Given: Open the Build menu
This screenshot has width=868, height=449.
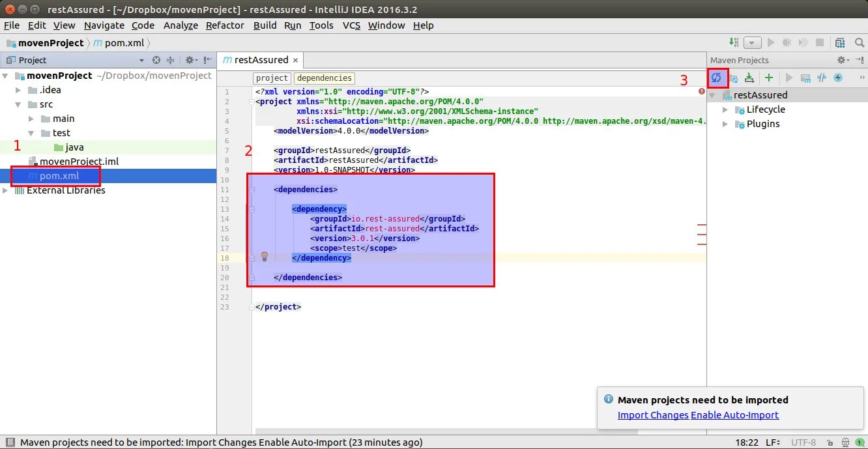Looking at the screenshot, I should click(x=265, y=25).
